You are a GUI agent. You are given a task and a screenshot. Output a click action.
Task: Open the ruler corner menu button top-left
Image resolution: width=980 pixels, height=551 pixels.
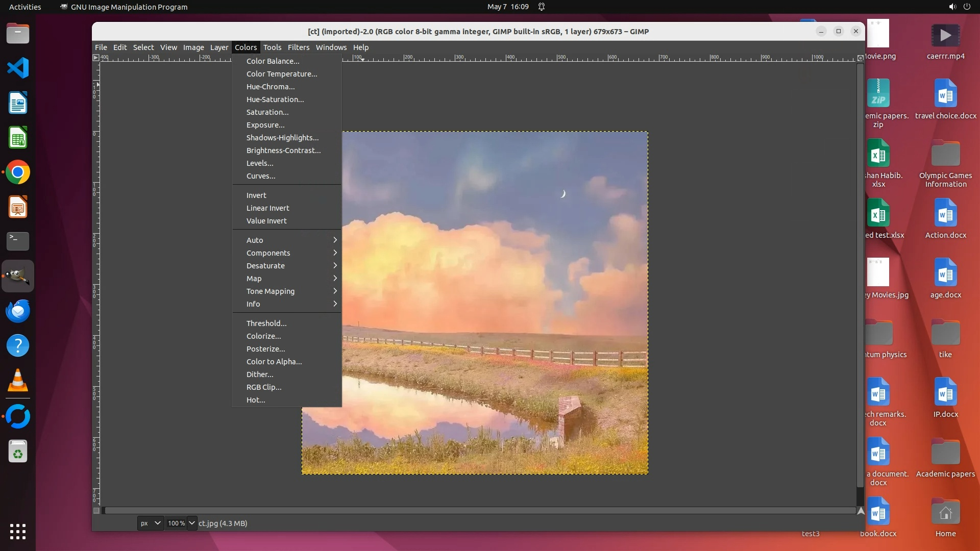(x=96, y=58)
